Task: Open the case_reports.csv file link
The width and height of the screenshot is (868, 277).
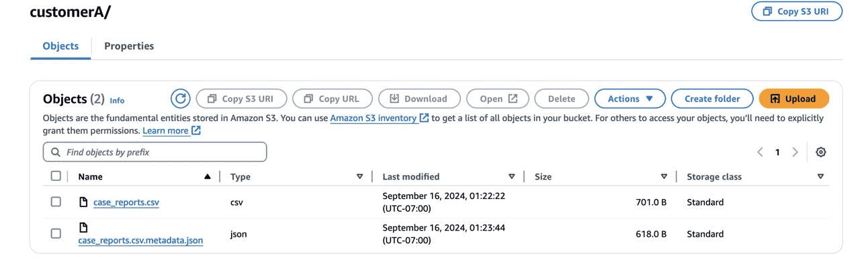Action: coord(126,202)
